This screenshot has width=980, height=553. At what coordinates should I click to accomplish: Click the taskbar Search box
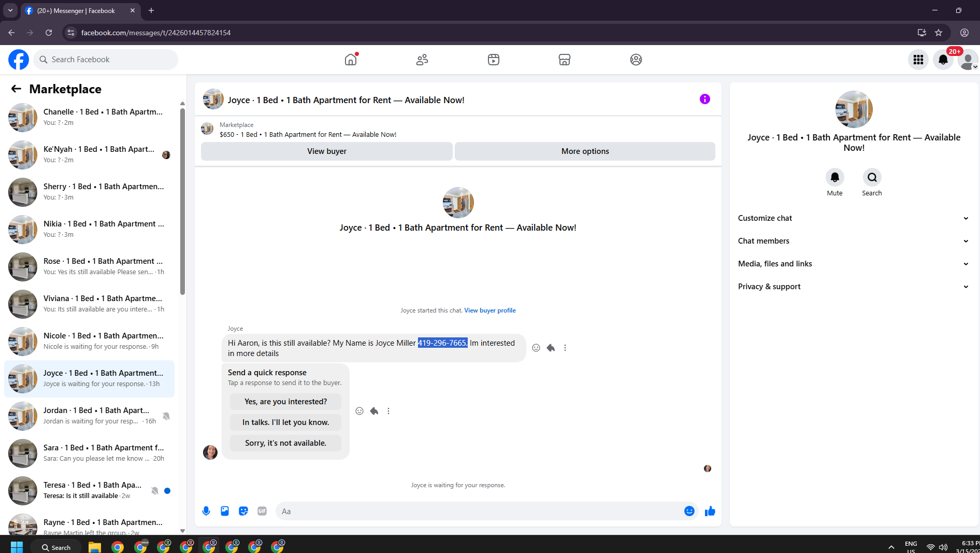click(x=56, y=547)
